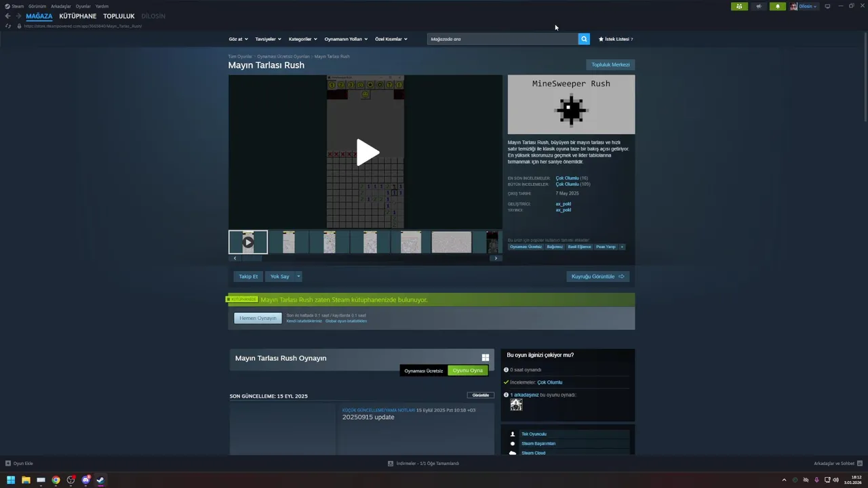
Task: Click Görüntüle update button
Action: coord(480,395)
